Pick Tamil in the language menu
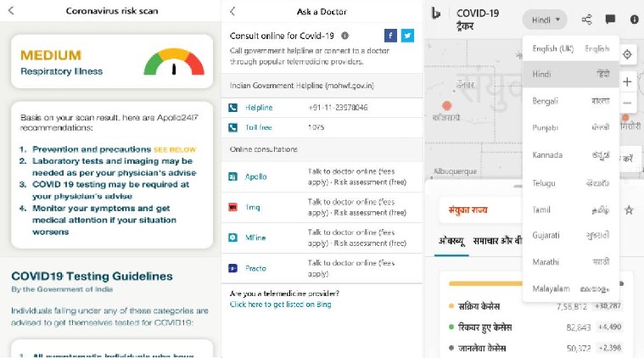Viewport: 644px width, 358px height. [570, 209]
